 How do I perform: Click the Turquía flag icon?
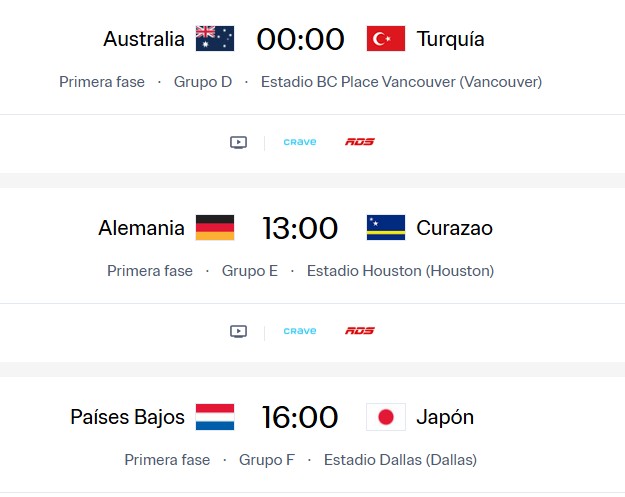[385, 39]
